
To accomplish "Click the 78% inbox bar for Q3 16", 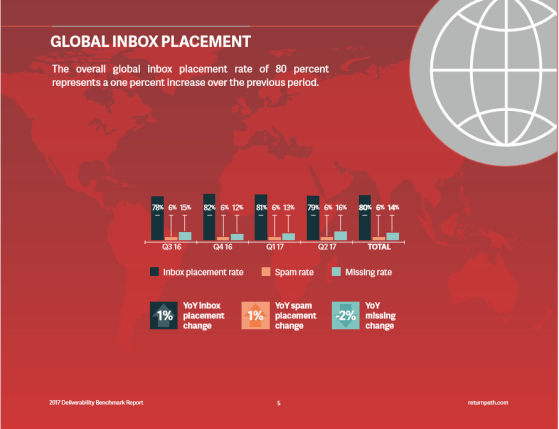I will coord(158,218).
